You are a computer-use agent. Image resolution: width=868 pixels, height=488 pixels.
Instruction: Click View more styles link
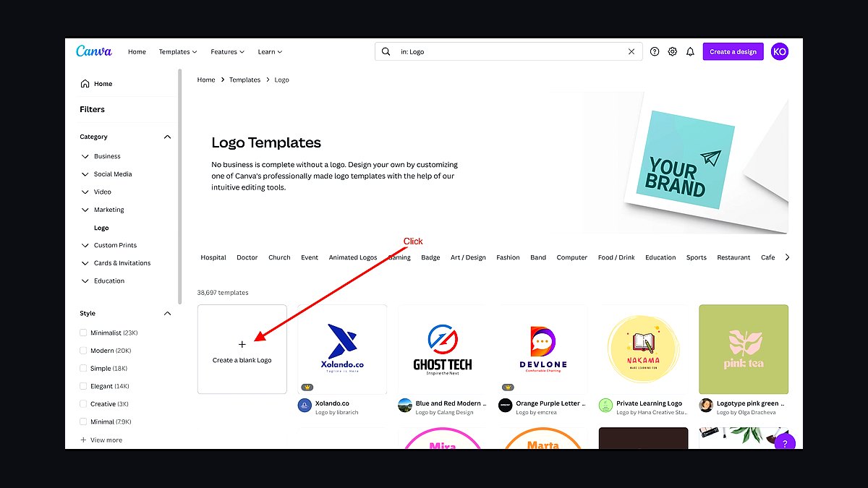click(x=101, y=440)
